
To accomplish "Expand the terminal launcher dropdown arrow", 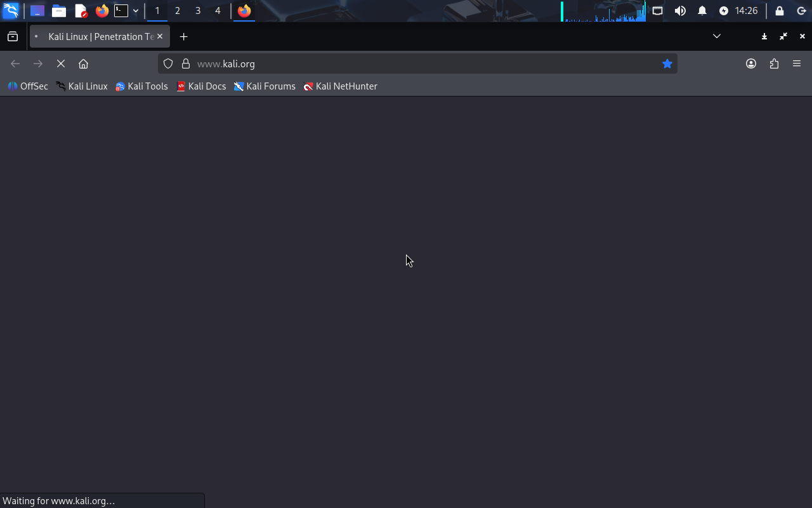I will [x=136, y=11].
